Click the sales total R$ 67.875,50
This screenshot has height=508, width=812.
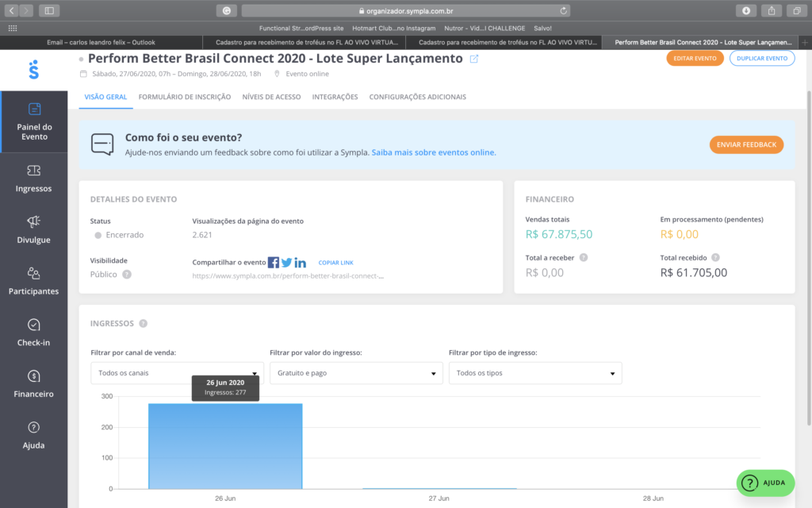pyautogui.click(x=559, y=234)
